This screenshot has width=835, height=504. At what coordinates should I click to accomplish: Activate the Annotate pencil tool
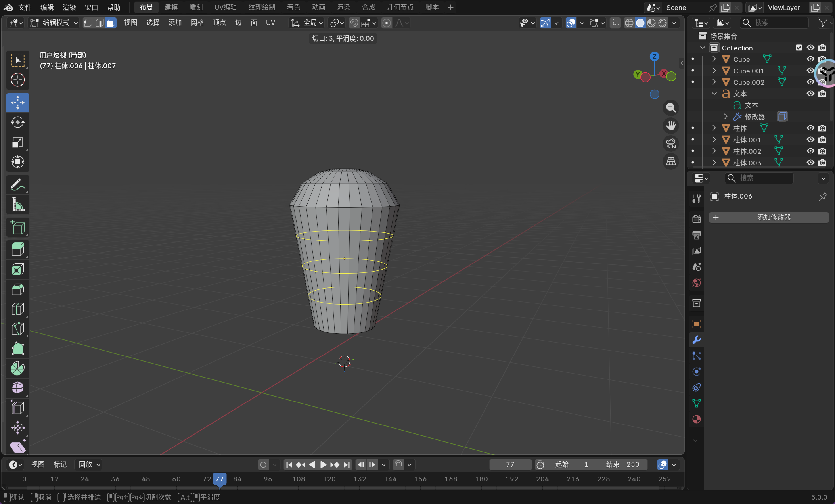tap(17, 185)
